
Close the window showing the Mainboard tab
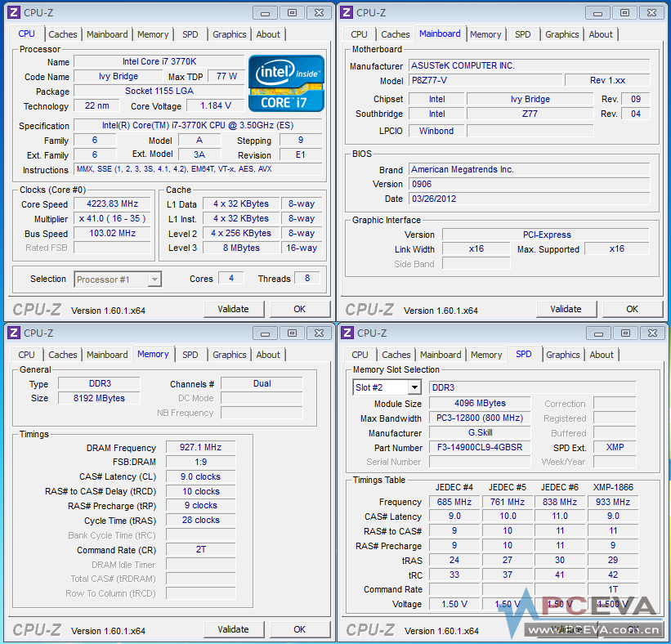(x=651, y=12)
